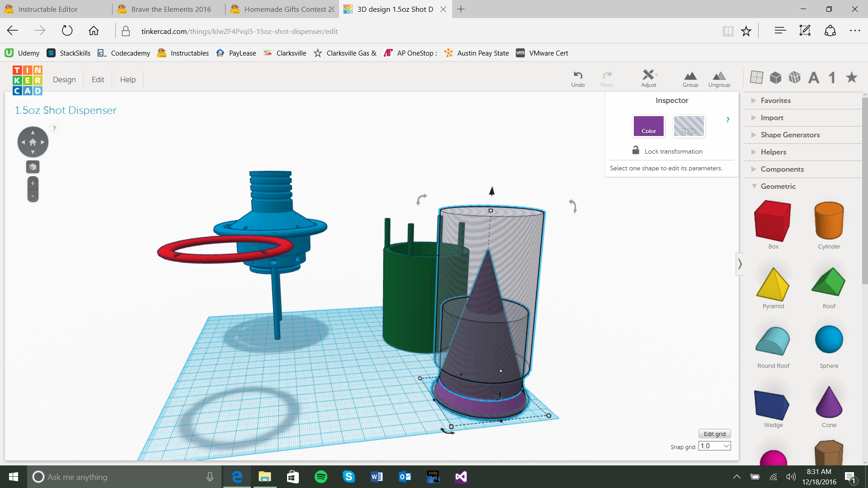Click the Group shapes icon
Image resolution: width=868 pixels, height=488 pixels.
click(x=690, y=78)
